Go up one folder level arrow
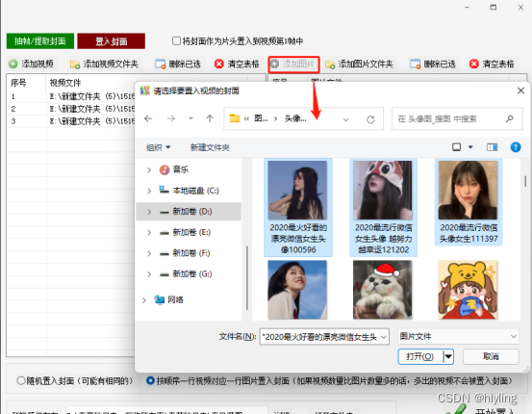This screenshot has height=414, width=532. coord(210,118)
